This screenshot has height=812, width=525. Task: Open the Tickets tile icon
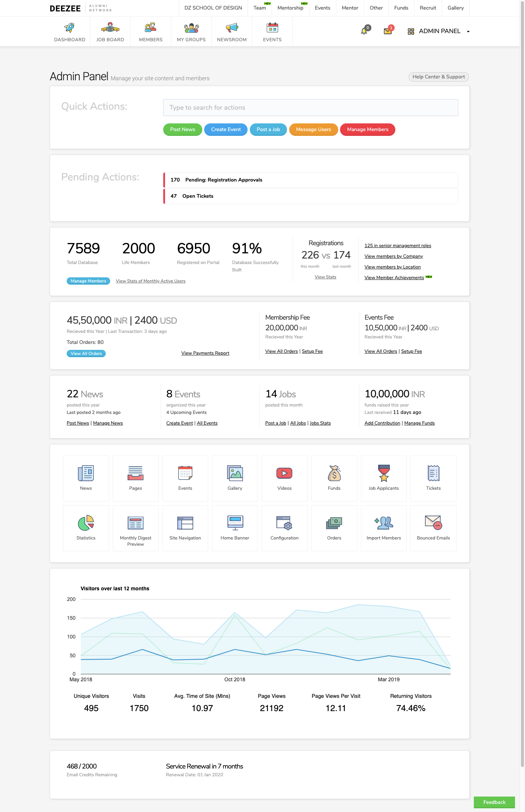coord(434,478)
